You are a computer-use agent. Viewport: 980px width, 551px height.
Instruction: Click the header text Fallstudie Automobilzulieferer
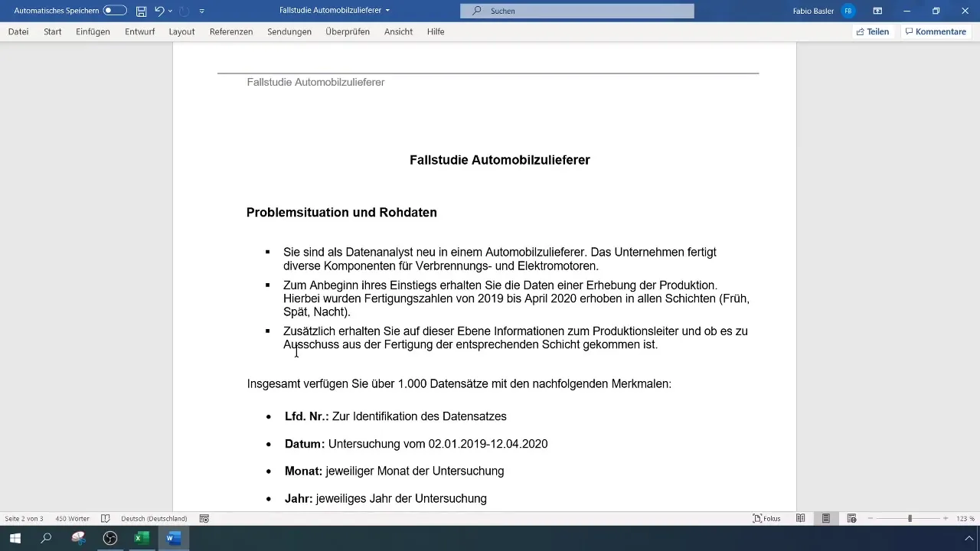[315, 82]
